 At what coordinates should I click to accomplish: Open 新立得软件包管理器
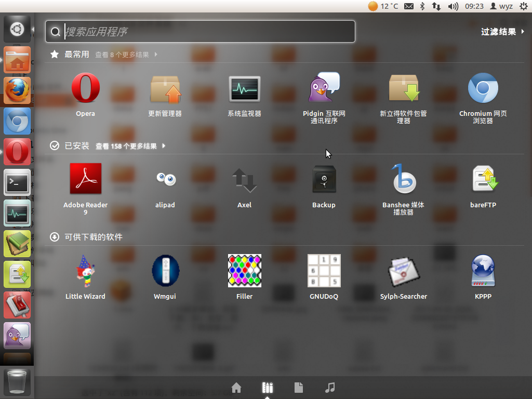(403, 98)
